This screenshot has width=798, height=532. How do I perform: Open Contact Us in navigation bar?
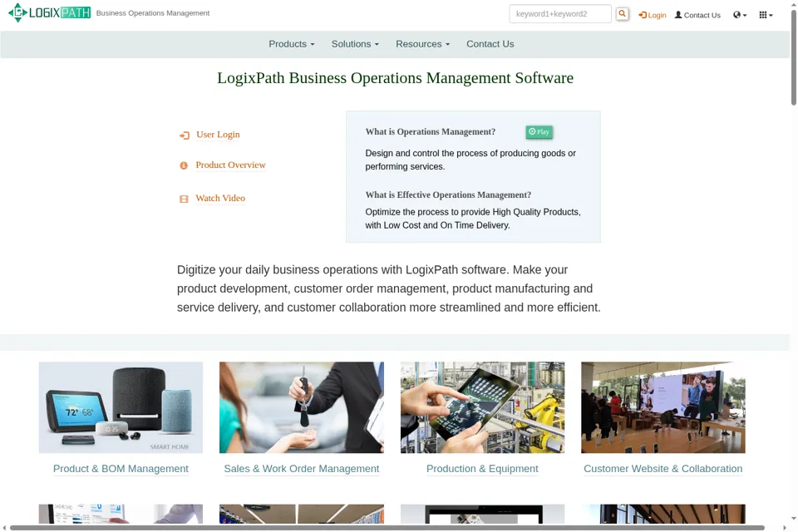(490, 44)
